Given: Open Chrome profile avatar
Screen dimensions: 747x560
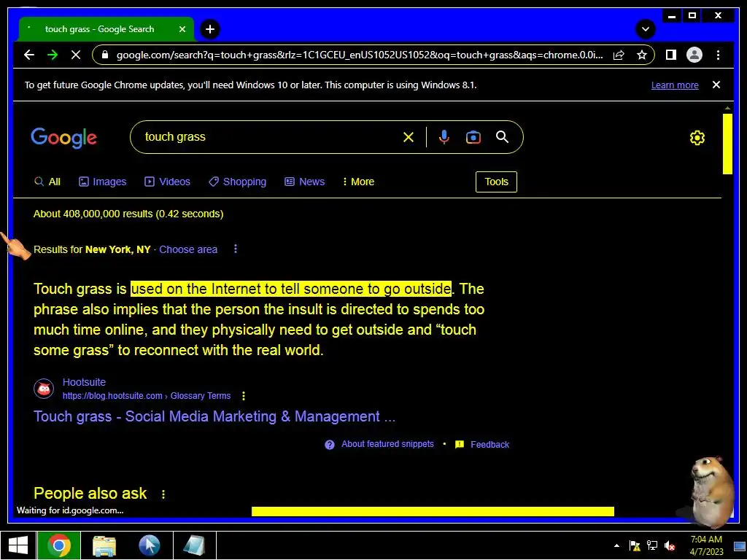Looking at the screenshot, I should [x=694, y=55].
